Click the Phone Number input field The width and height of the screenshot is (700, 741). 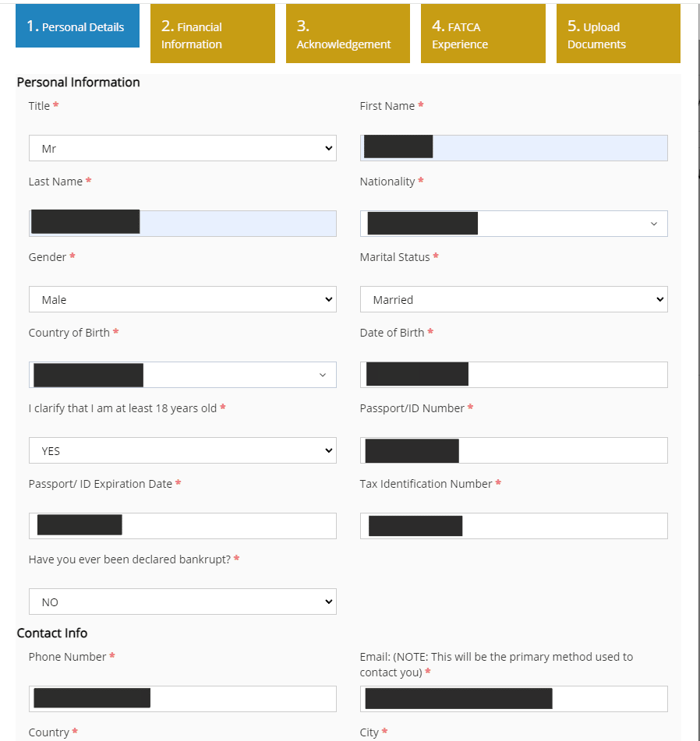[182, 700]
